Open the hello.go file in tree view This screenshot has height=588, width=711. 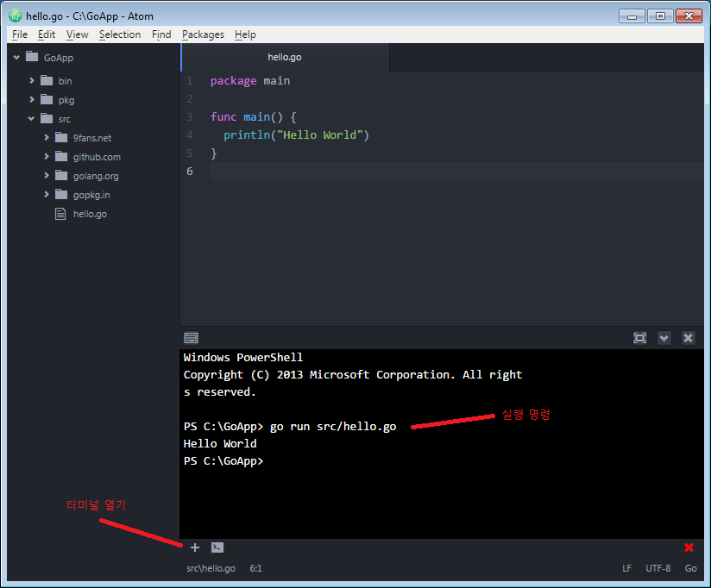coord(90,214)
